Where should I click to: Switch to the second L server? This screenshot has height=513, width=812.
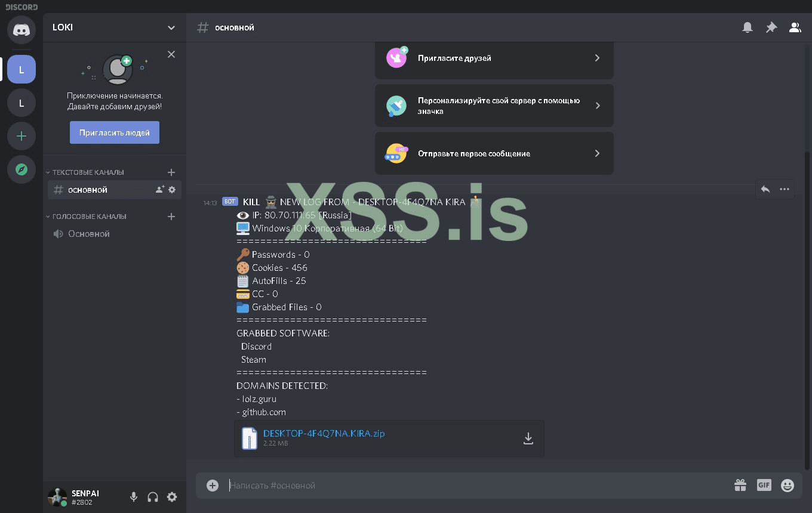tap(21, 103)
